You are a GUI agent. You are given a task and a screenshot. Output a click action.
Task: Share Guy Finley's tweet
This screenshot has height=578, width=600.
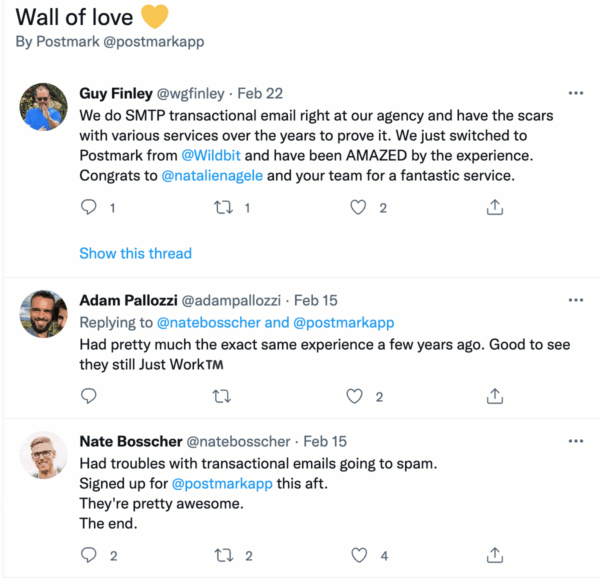click(495, 207)
